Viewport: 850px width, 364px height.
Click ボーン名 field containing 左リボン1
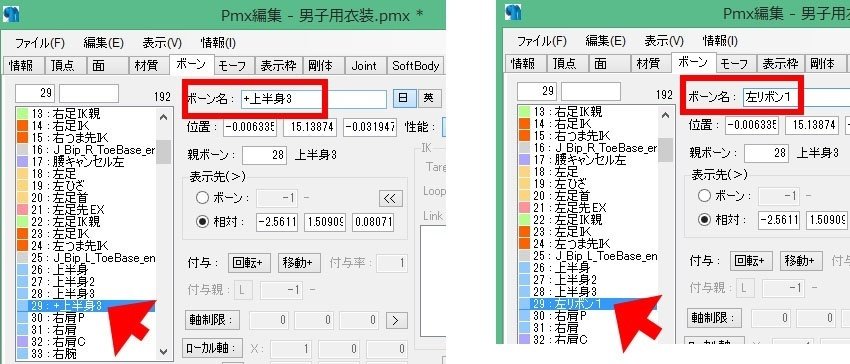(796, 97)
